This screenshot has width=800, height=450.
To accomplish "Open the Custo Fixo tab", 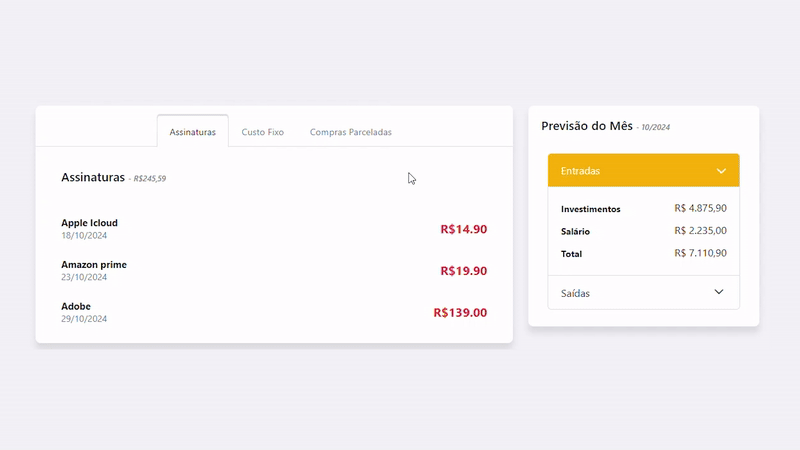I will [262, 132].
